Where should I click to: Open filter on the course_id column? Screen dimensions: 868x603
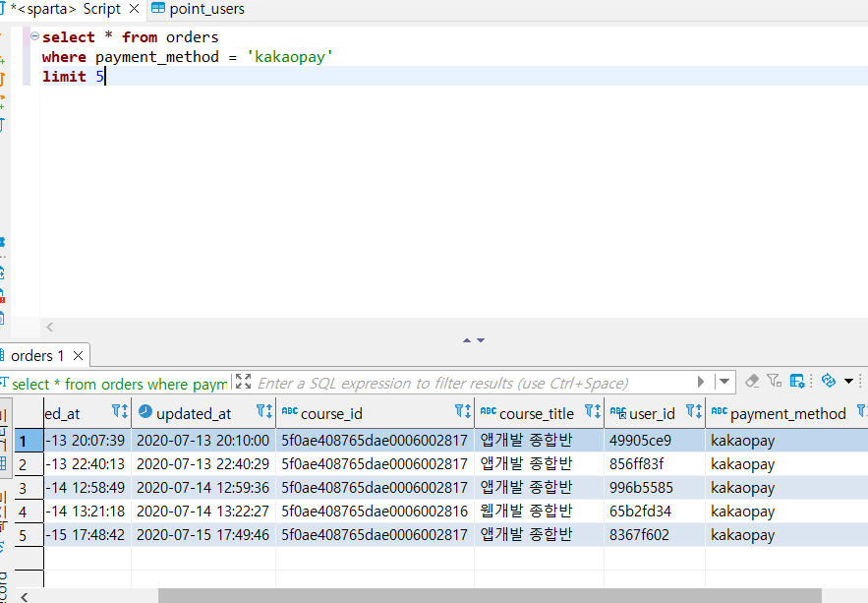(463, 411)
